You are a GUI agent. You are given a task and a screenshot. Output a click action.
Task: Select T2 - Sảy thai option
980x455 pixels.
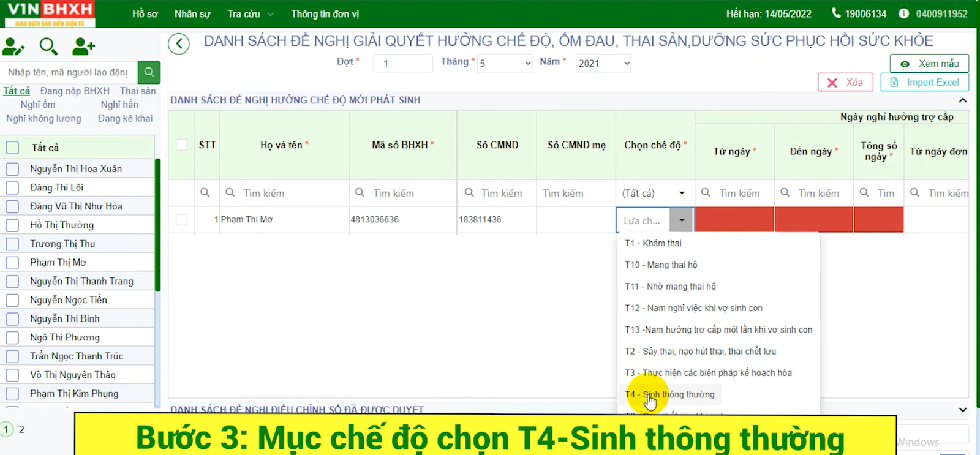700,351
